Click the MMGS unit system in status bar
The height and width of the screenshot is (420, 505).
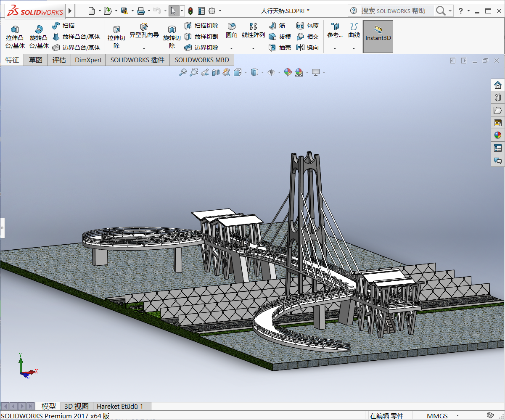(x=437, y=416)
